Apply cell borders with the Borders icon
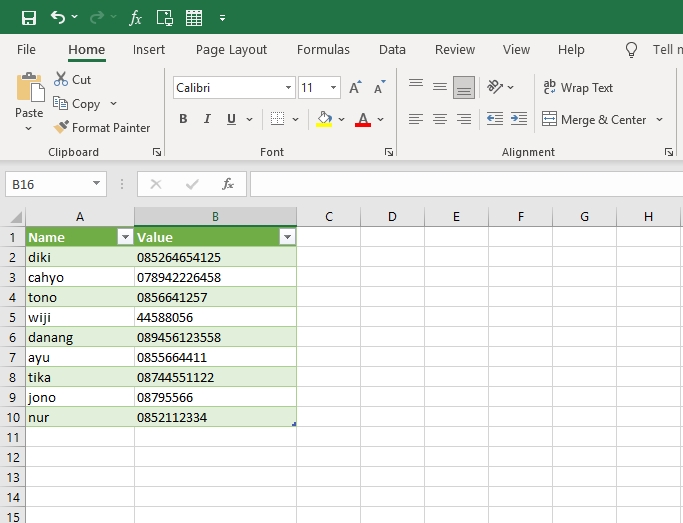 coord(277,119)
